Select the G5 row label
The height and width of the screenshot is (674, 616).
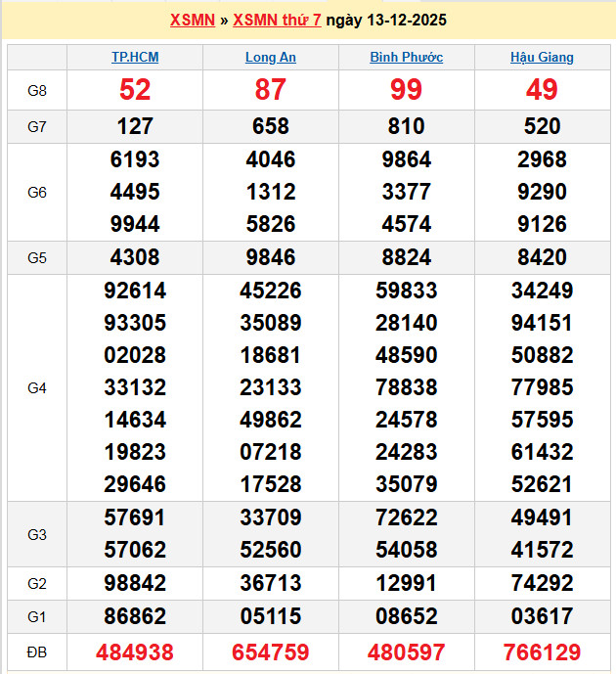tap(37, 257)
